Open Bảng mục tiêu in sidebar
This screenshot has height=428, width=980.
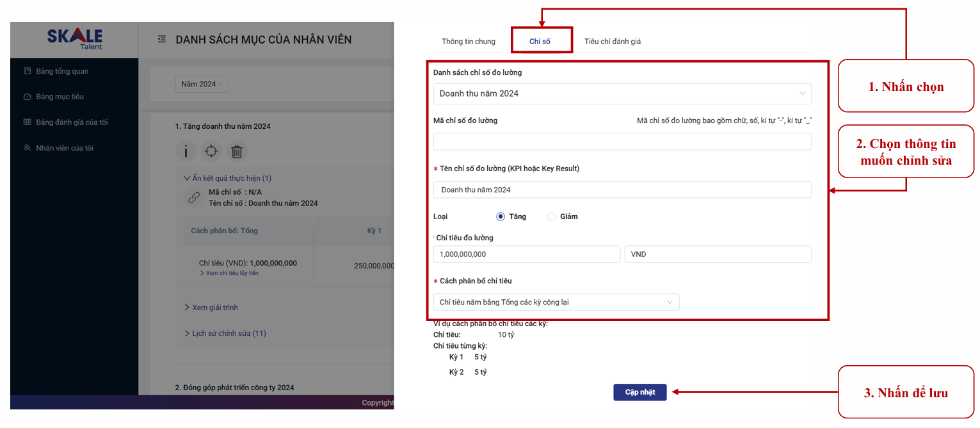pyautogui.click(x=60, y=97)
